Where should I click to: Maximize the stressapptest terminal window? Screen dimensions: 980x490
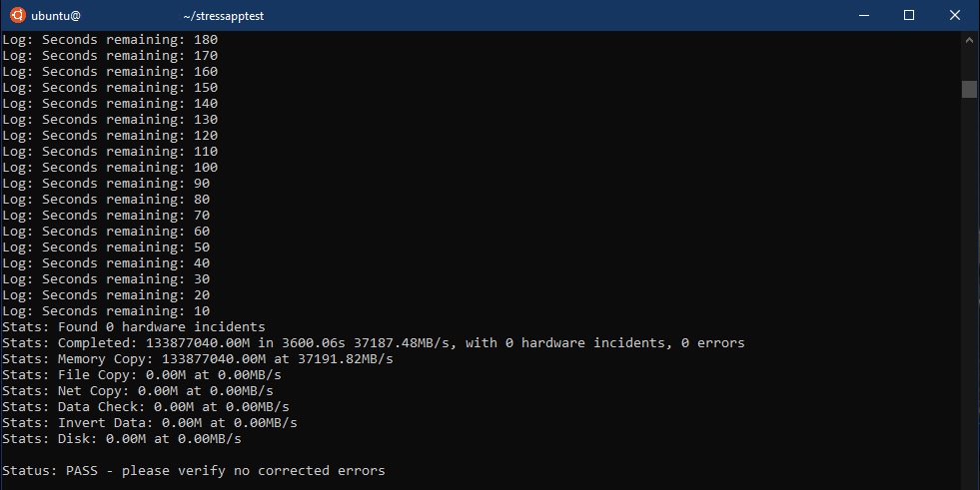tap(909, 15)
